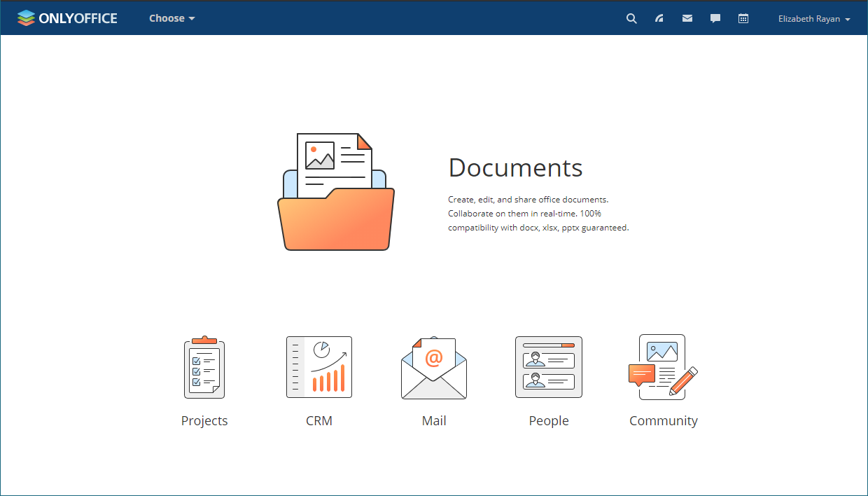Check mail via the envelope icon
Screen dimensions: 868x496
687,18
